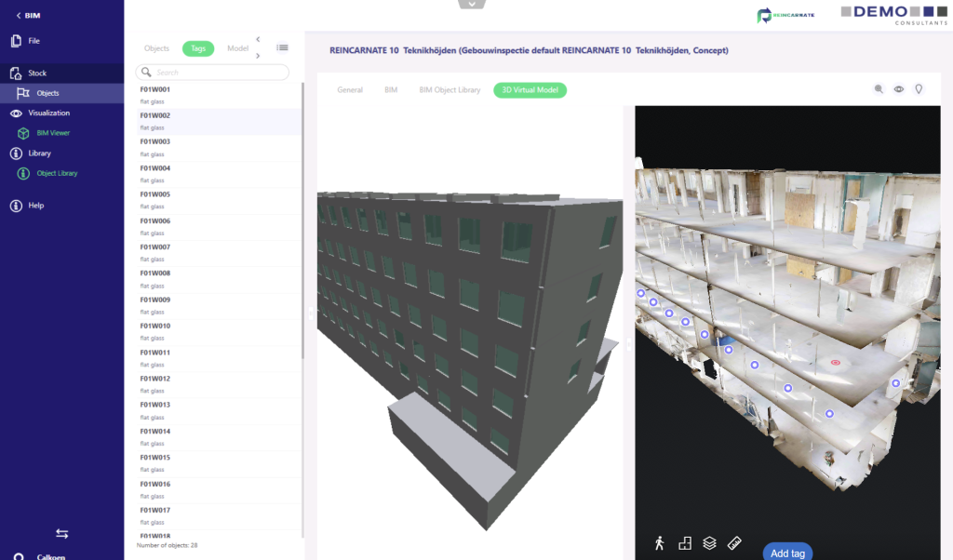Open BIM Viewer in the sidebar
This screenshot has width=953, height=560.
[53, 133]
